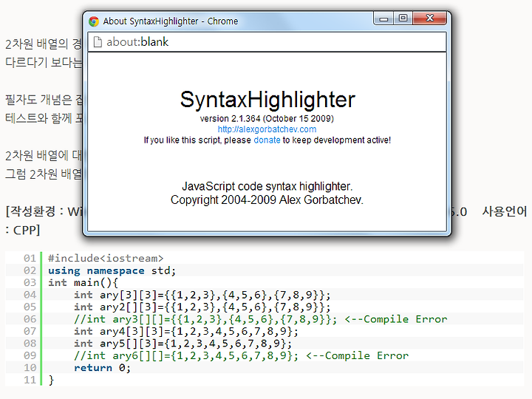Click the int ary[3][3] declaration line

tap(202, 295)
